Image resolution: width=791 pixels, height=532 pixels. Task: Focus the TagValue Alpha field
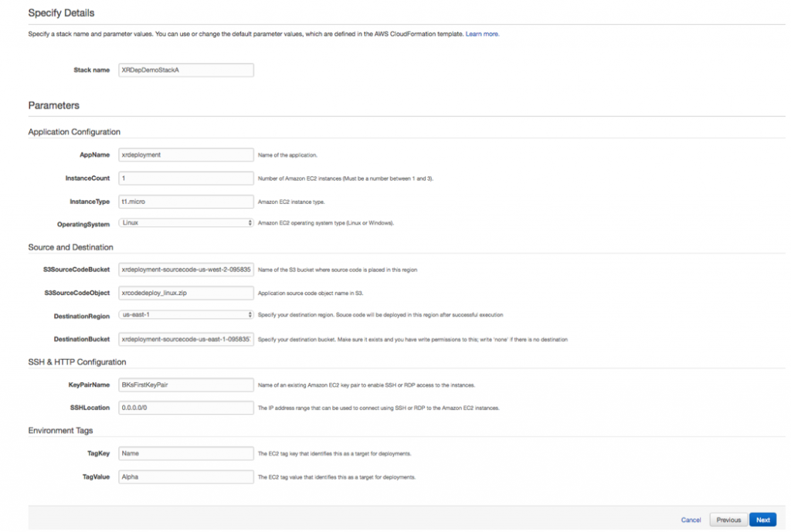pyautogui.click(x=186, y=476)
